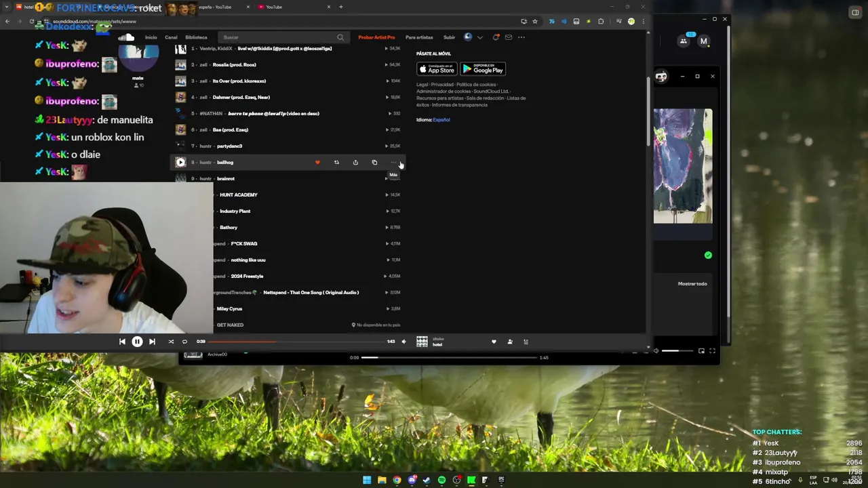Mute SoundCloud volume speaker icon
The height and width of the screenshot is (488, 868).
(x=403, y=342)
